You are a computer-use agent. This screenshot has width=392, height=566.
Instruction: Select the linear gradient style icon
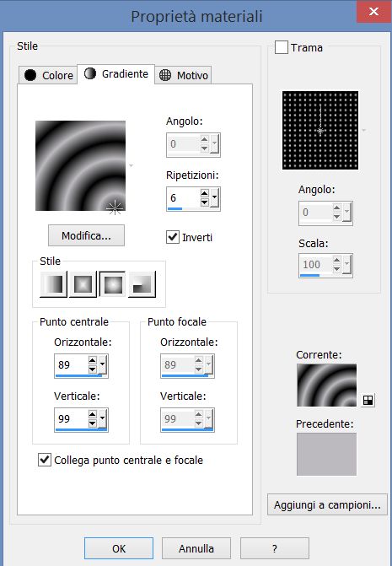click(53, 284)
